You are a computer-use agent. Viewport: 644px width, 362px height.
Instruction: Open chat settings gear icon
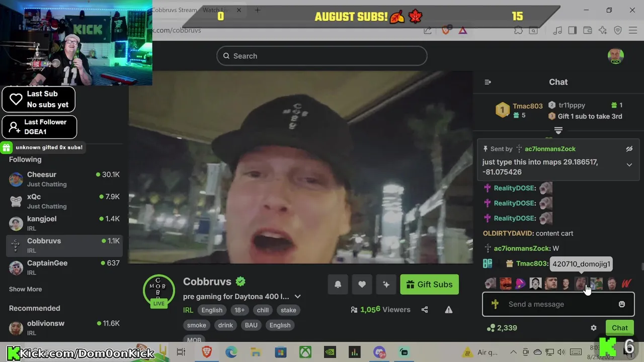tap(594, 328)
